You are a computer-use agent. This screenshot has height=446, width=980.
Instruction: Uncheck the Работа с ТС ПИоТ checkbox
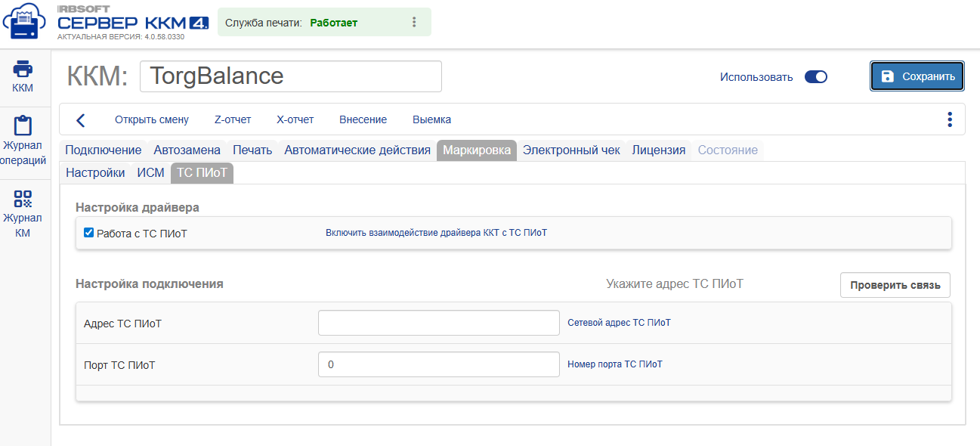tap(88, 233)
